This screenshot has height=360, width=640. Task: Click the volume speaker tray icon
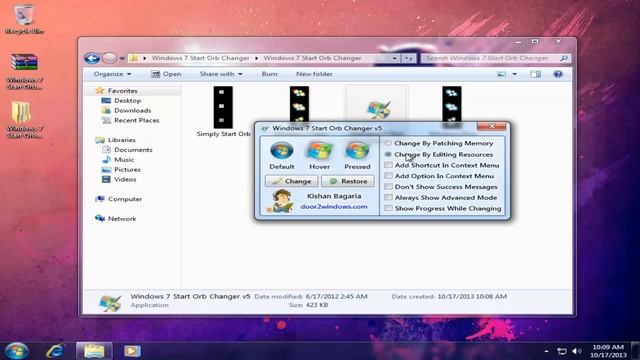pos(576,351)
